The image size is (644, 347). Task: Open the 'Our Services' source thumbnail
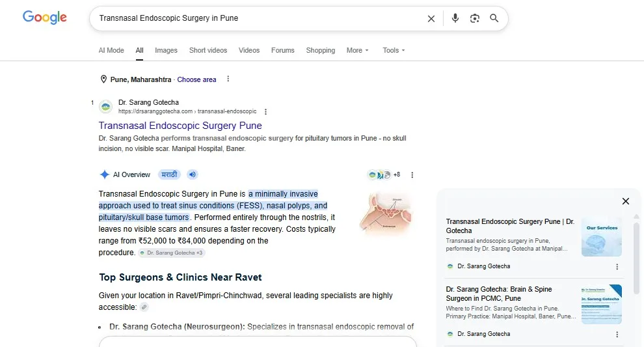602,237
